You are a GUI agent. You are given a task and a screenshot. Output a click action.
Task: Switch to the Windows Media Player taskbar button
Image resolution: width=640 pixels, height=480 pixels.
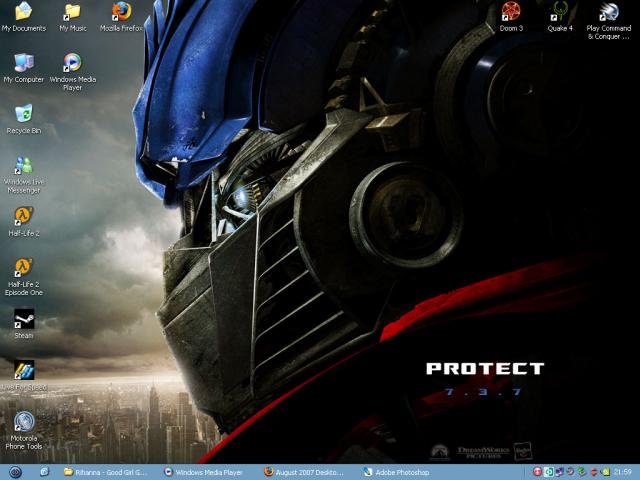click(203, 472)
